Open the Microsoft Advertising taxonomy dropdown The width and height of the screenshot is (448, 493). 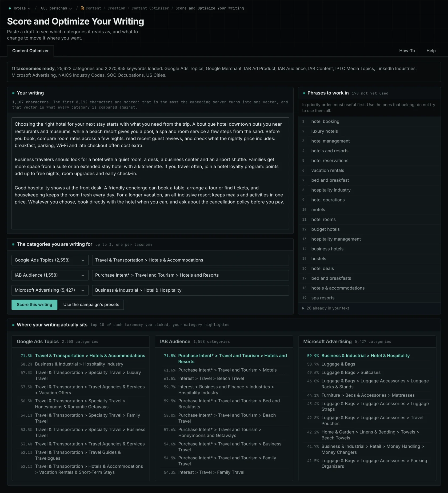click(50, 290)
